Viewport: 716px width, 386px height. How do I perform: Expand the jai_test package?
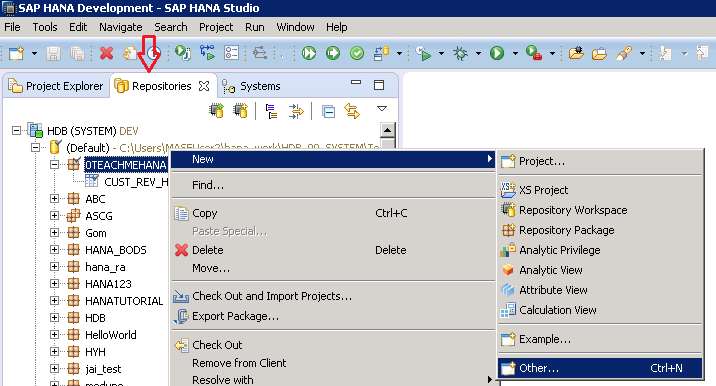[x=54, y=368]
